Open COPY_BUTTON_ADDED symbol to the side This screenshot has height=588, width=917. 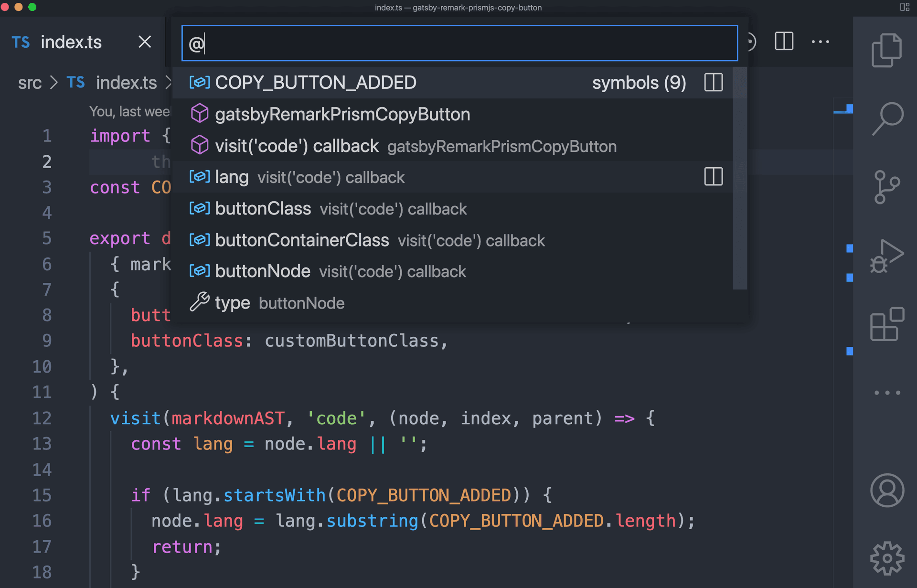(x=713, y=82)
